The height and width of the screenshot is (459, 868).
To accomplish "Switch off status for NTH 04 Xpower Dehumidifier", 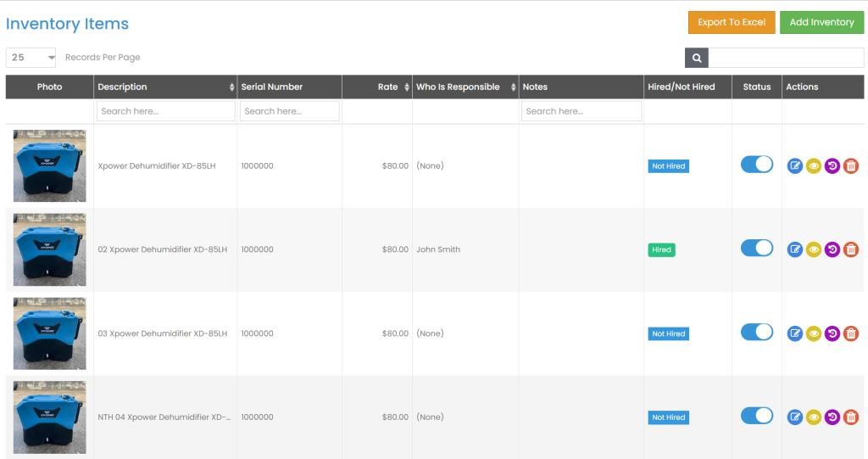I will pos(756,416).
